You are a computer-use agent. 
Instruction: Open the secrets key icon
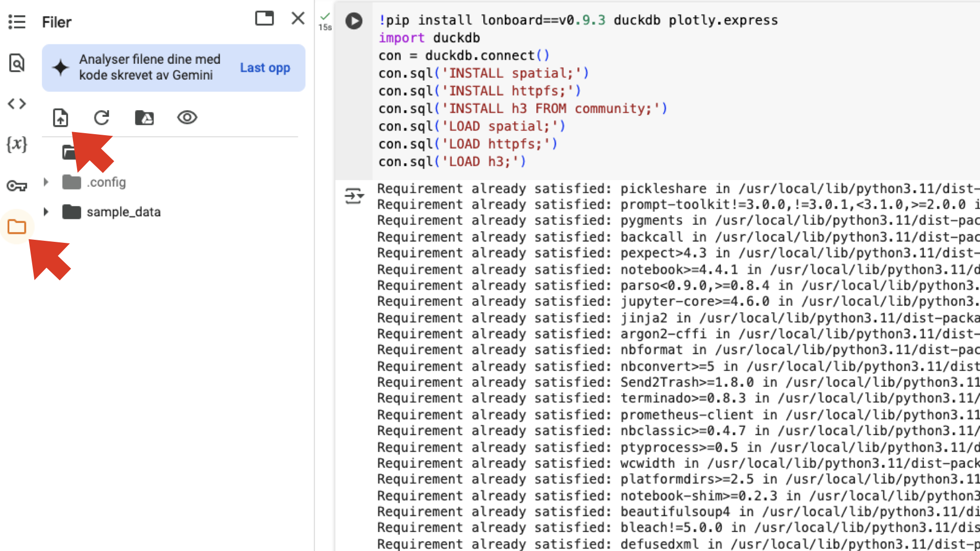tap(17, 186)
